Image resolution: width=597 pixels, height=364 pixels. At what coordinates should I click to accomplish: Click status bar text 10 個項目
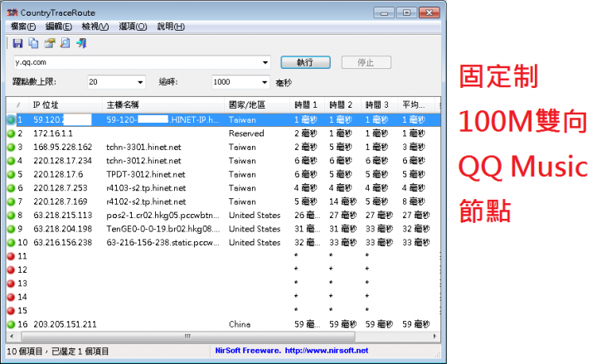tap(25, 352)
